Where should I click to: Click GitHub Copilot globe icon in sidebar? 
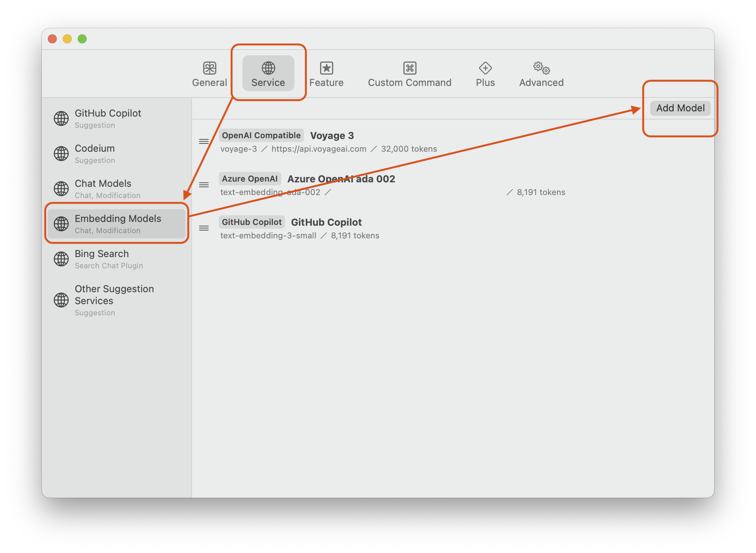click(61, 118)
